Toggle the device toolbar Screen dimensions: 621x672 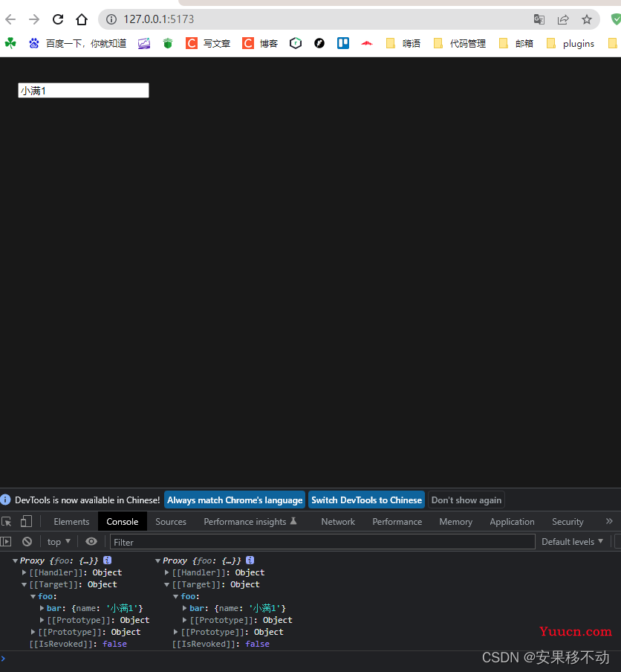(x=26, y=522)
